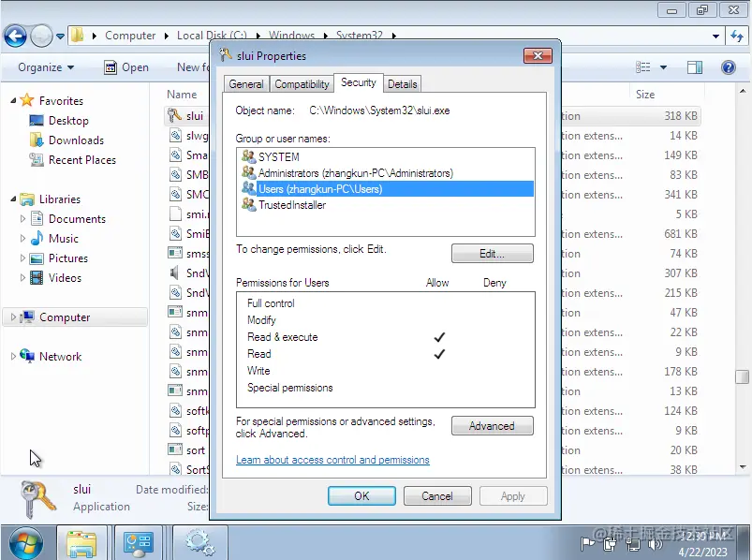Screen dimensions: 752x560
Task: Click the Size column header
Action: coord(645,95)
